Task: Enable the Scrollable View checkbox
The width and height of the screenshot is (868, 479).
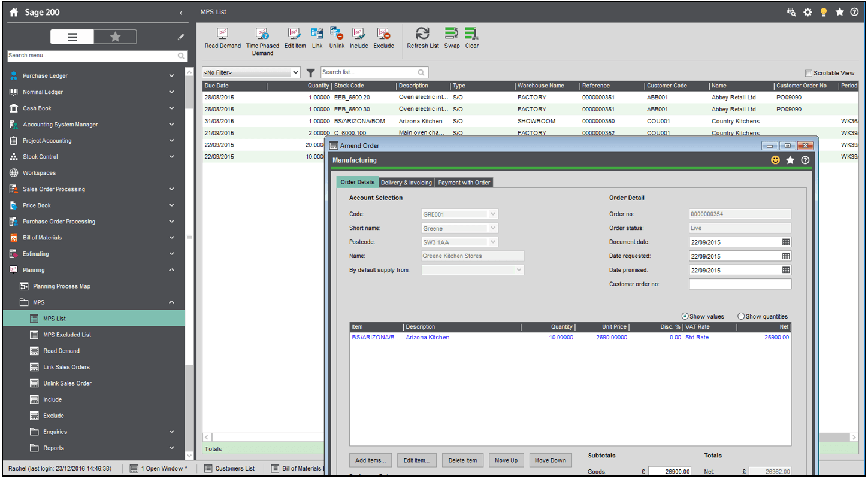Action: coord(809,73)
